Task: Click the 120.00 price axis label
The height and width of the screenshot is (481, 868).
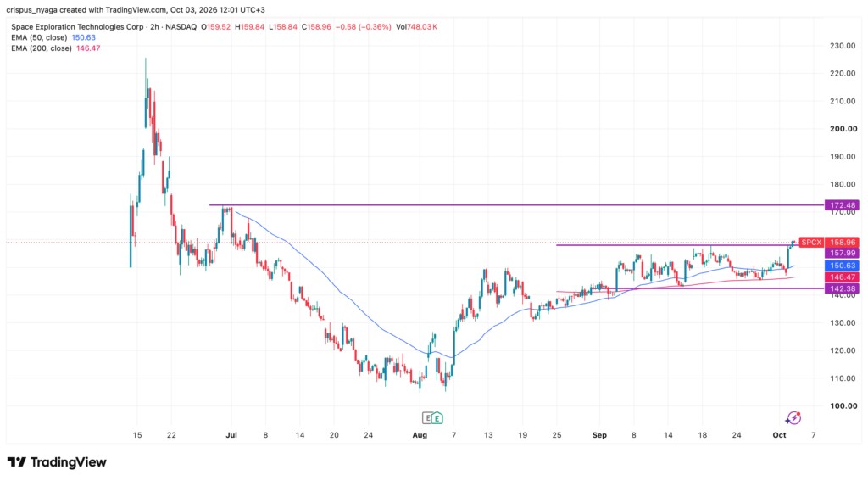Action: [843, 350]
